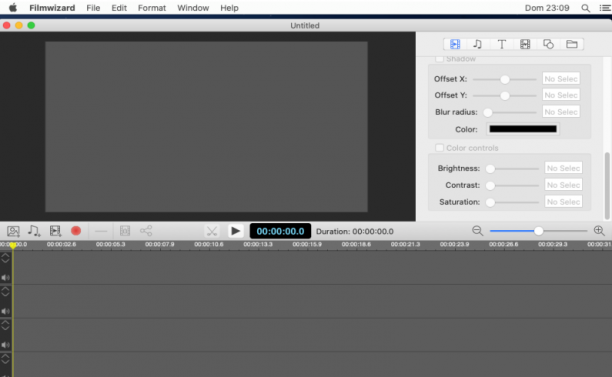
Task: Click the down chevron of second track
Action: tap(5, 294)
